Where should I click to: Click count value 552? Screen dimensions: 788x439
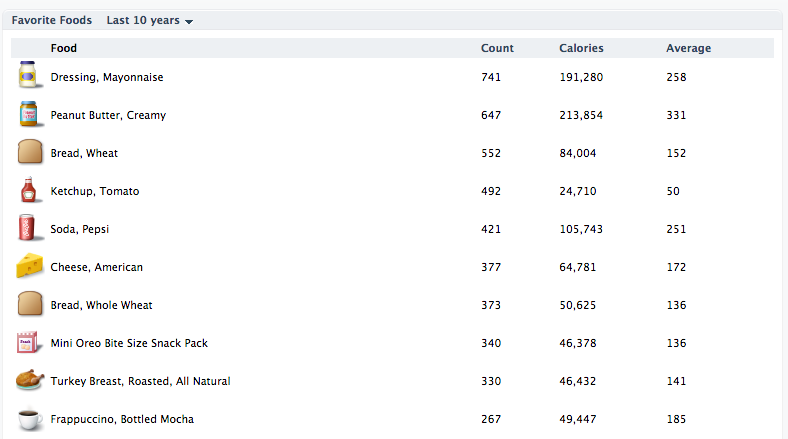coord(491,153)
